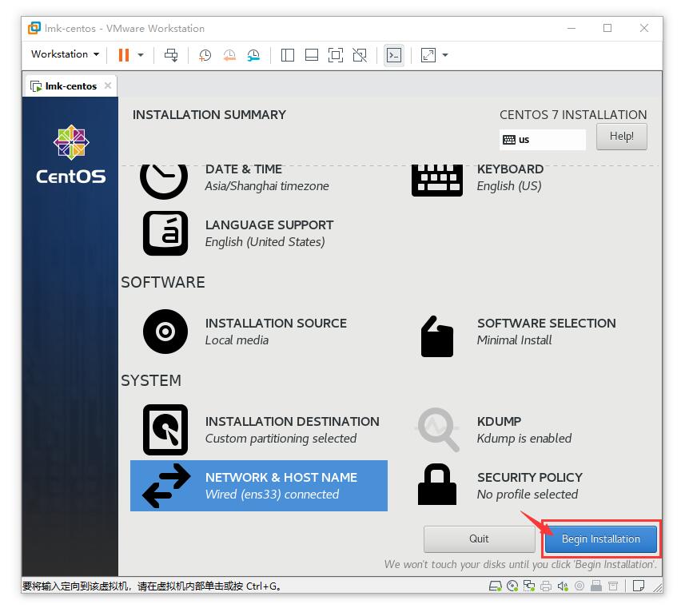
Task: Revert VM to previous snapshot
Action: 229,55
